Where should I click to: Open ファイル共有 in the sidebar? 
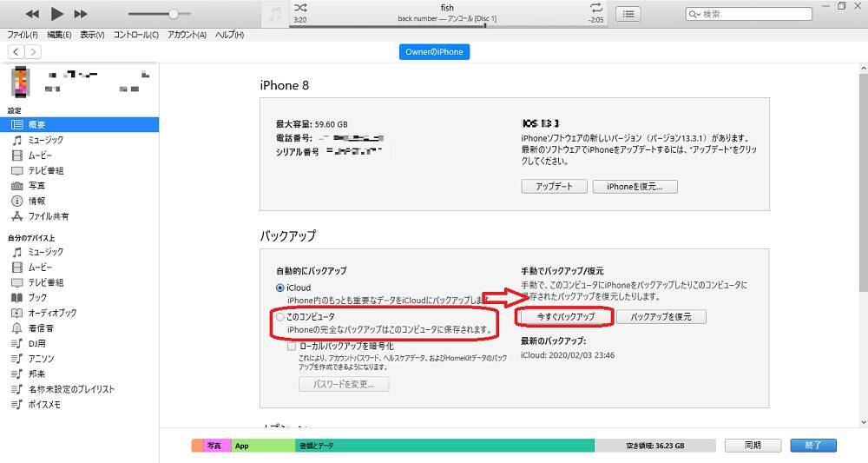(49, 216)
